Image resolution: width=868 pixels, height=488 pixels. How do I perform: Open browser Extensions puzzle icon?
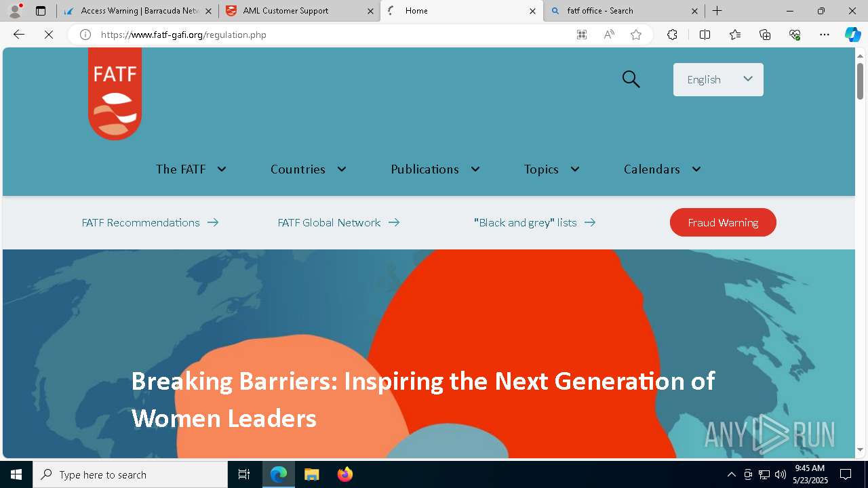(x=672, y=35)
